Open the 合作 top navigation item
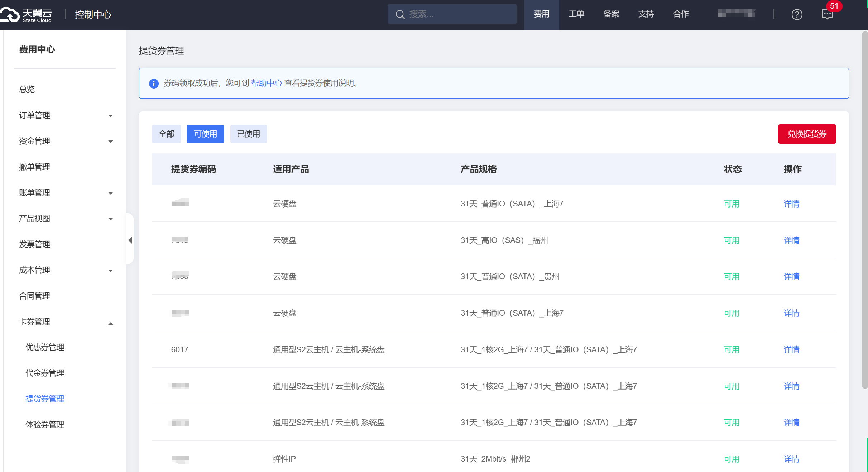 (x=681, y=14)
